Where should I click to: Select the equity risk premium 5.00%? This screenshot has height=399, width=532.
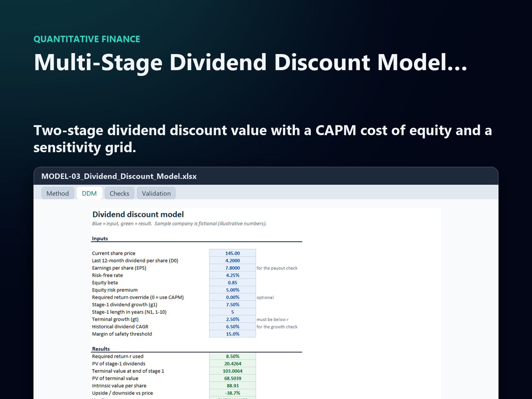(x=233, y=290)
